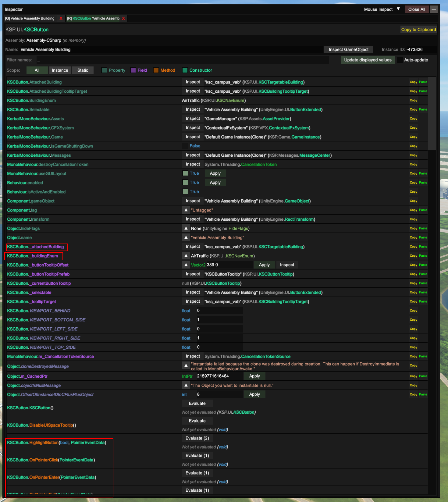The width and height of the screenshot is (448, 502).
Task: Toggle the Auto-update checkbox
Action: (x=400, y=60)
